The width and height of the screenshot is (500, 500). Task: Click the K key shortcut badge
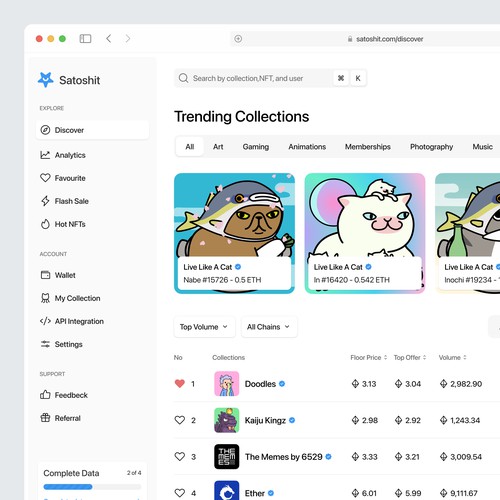(358, 78)
